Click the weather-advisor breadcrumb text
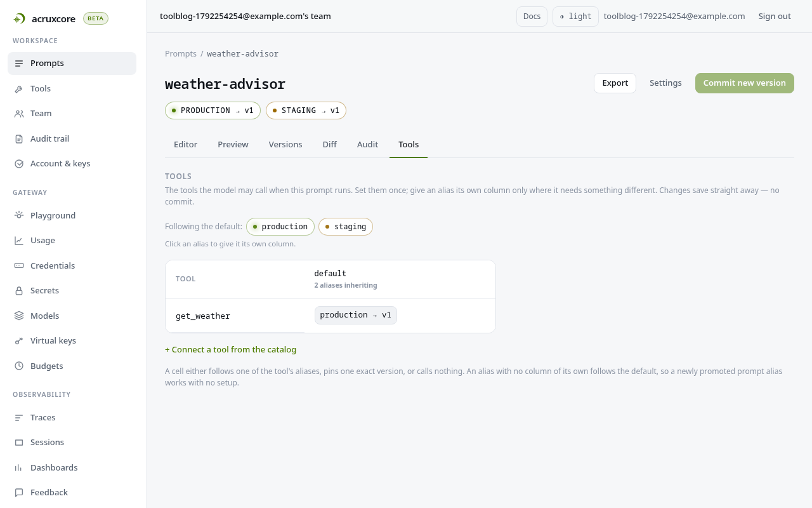Viewport: 812px width, 508px height. 242,54
